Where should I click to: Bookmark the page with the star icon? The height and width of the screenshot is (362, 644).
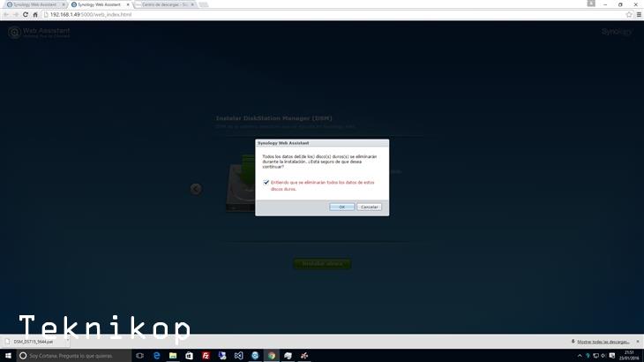(x=628, y=14)
